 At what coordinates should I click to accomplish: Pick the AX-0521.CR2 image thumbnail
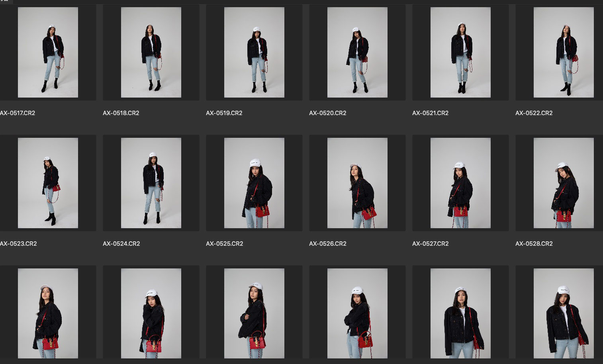click(460, 53)
